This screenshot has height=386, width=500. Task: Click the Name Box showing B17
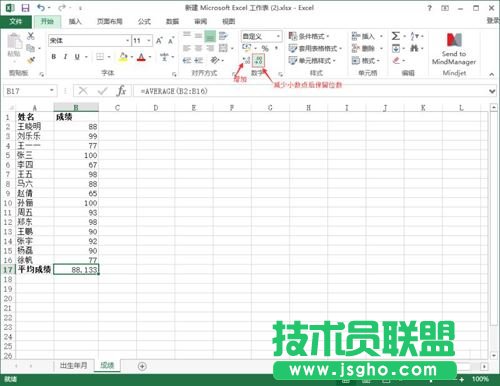(x=27, y=91)
